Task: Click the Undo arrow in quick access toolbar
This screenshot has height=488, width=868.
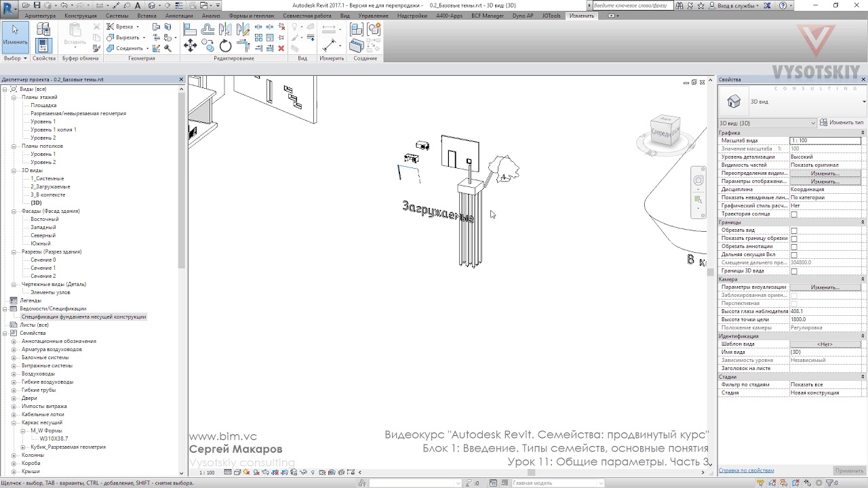Action: pyautogui.click(x=64, y=5)
